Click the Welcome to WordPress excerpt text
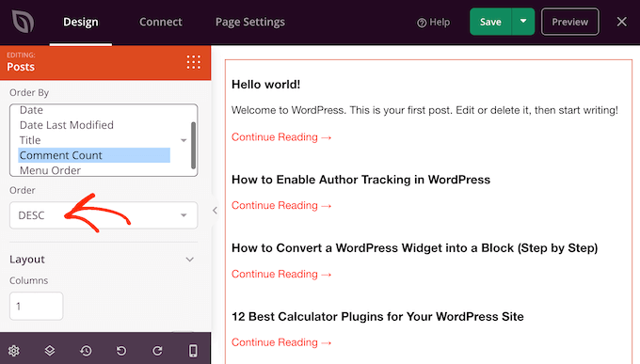The width and height of the screenshot is (640, 364). point(424,110)
